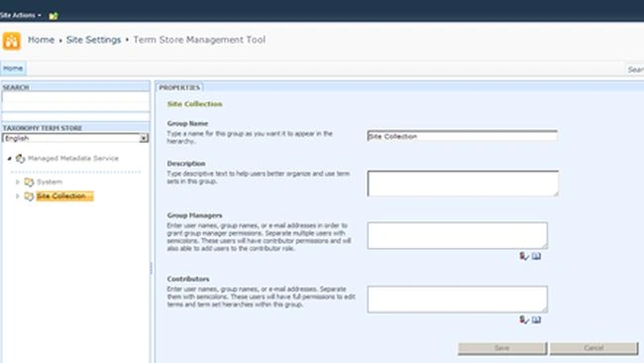Expand the Site Collection group node
The height and width of the screenshot is (363, 644).
coord(18,196)
